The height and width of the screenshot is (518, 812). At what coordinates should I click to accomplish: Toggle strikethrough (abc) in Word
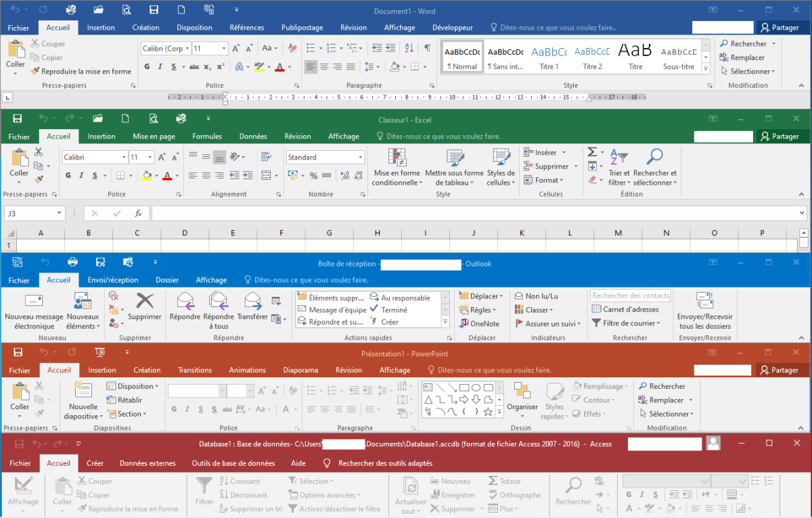[194, 67]
